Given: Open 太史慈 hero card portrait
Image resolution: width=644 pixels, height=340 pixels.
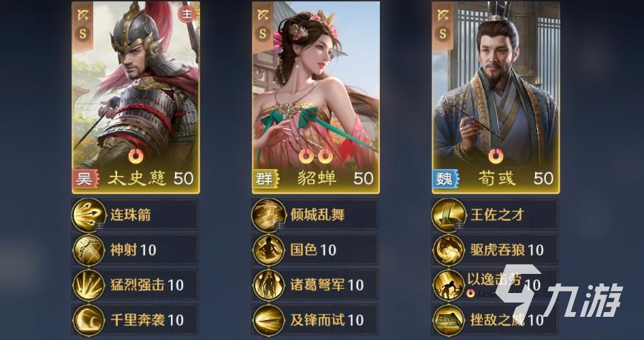Looking at the screenshot, I should 136,97.
